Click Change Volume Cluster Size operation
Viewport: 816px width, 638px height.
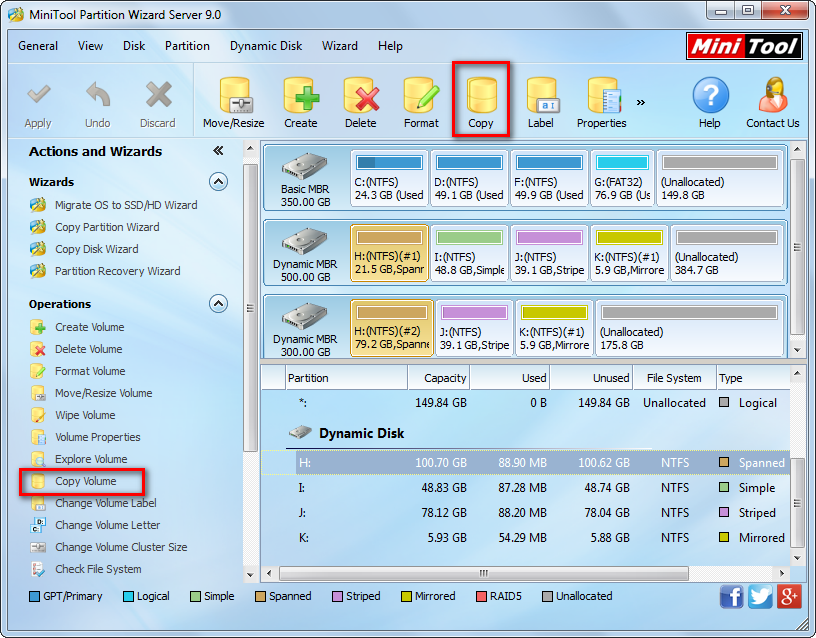109,547
